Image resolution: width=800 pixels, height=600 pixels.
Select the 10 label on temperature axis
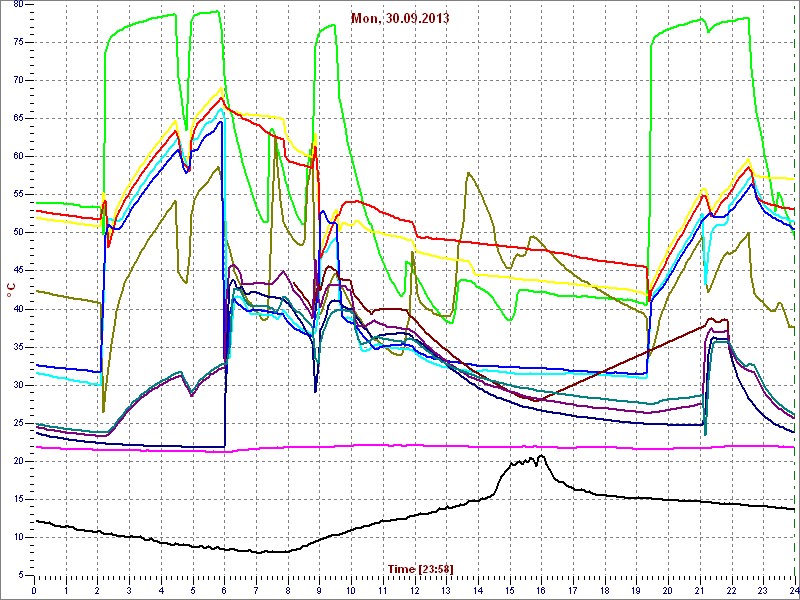(17, 537)
